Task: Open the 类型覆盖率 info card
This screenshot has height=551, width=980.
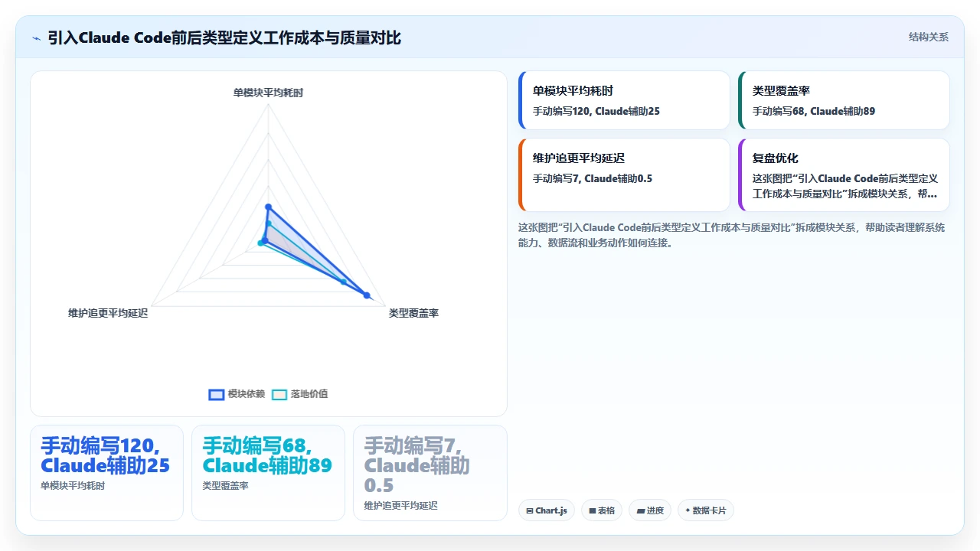Action: tap(844, 100)
